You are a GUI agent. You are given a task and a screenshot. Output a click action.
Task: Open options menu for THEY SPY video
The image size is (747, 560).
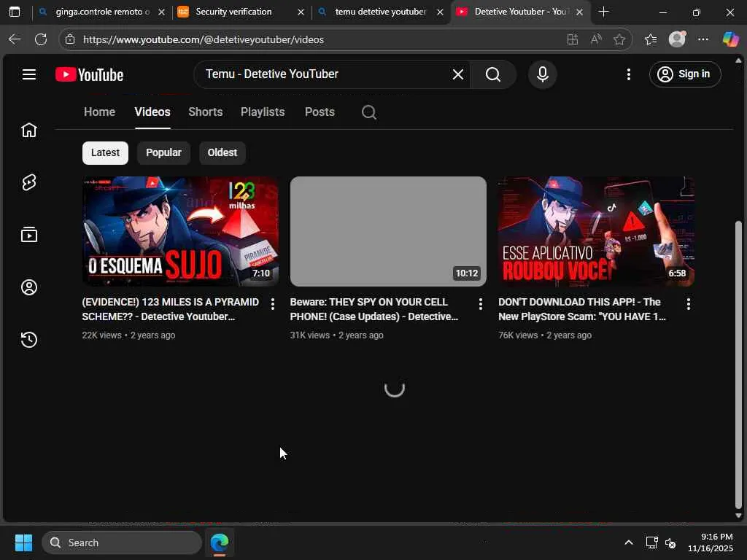(x=480, y=304)
